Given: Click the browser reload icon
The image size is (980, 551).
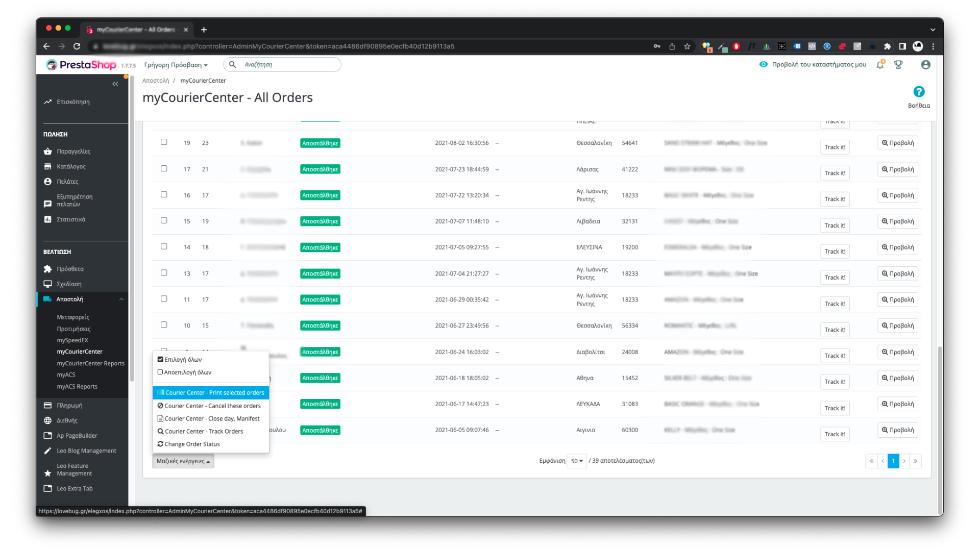Looking at the screenshot, I should [x=77, y=46].
